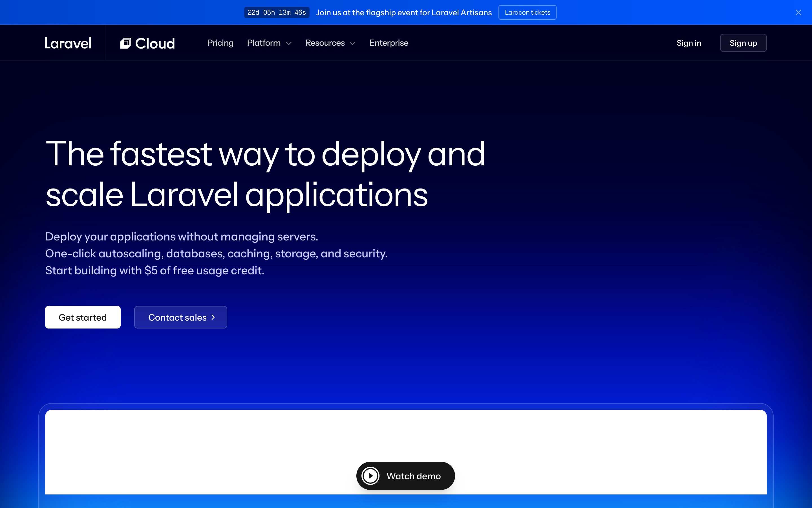
Task: Expand the Resources dropdown chevron
Action: tap(352, 43)
